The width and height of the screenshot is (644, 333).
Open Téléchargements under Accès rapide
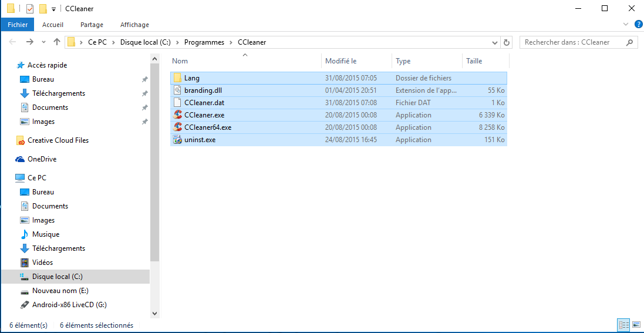tap(59, 93)
